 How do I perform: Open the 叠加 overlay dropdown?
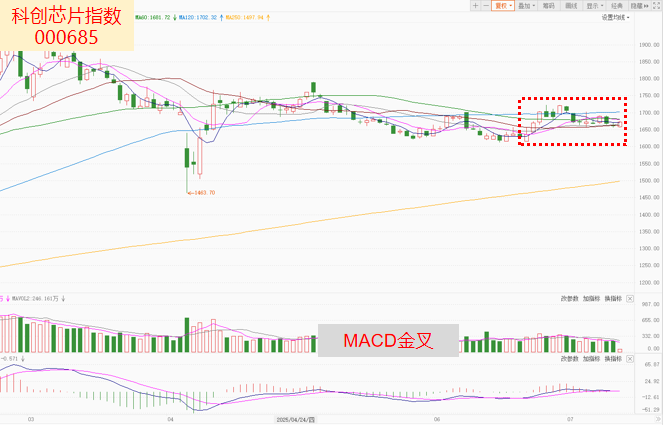click(x=526, y=6)
